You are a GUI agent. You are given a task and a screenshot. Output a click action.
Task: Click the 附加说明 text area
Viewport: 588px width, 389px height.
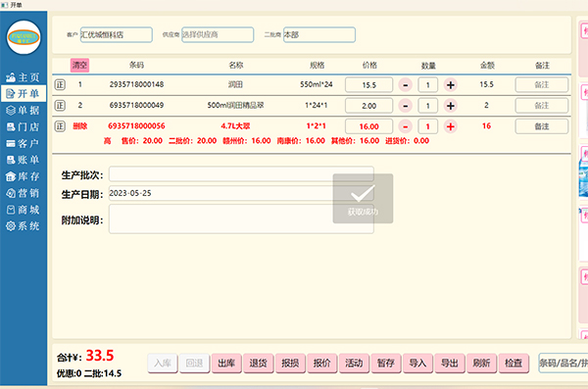pos(241,219)
